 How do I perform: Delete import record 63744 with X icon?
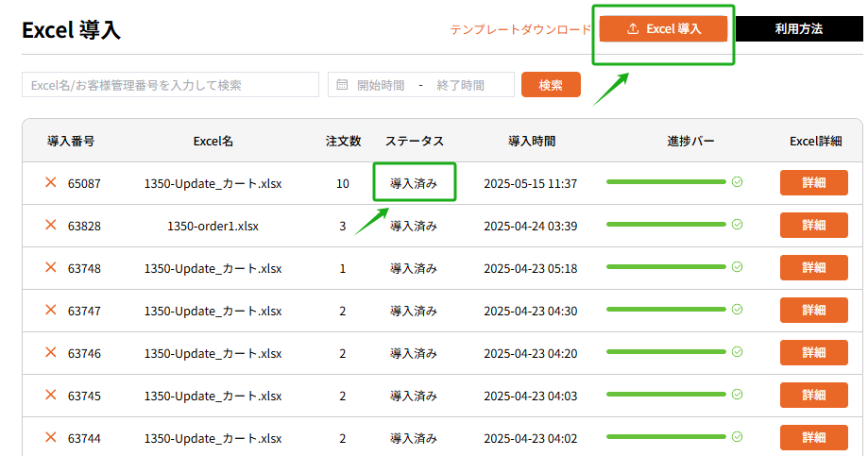coord(50,437)
